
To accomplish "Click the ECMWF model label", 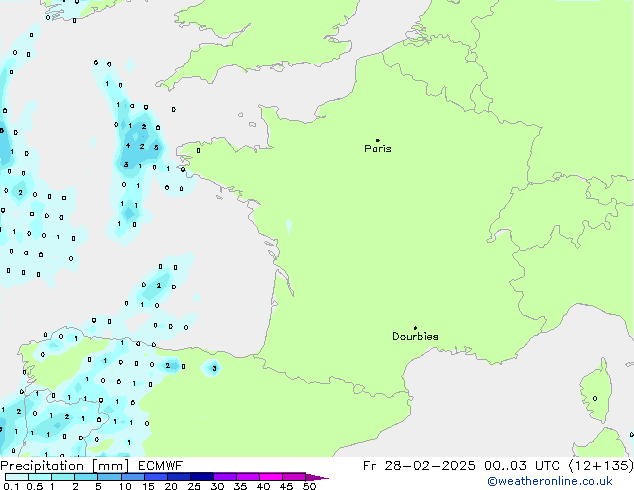I will point(161,466).
